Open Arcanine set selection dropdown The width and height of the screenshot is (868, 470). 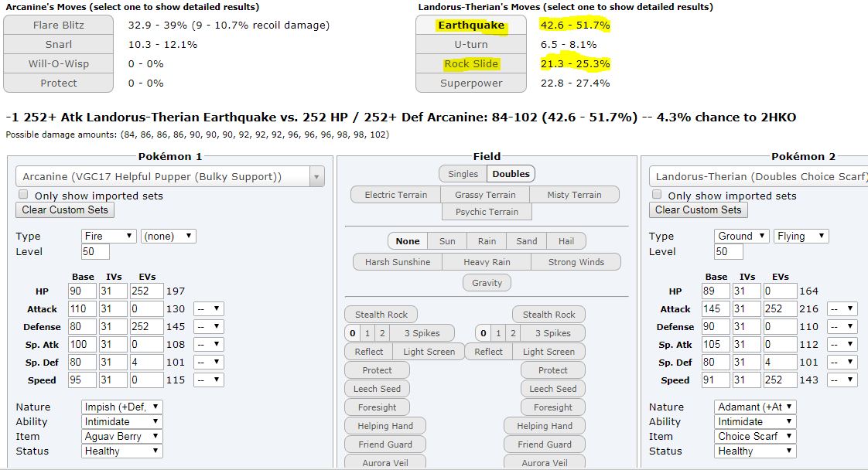(169, 176)
